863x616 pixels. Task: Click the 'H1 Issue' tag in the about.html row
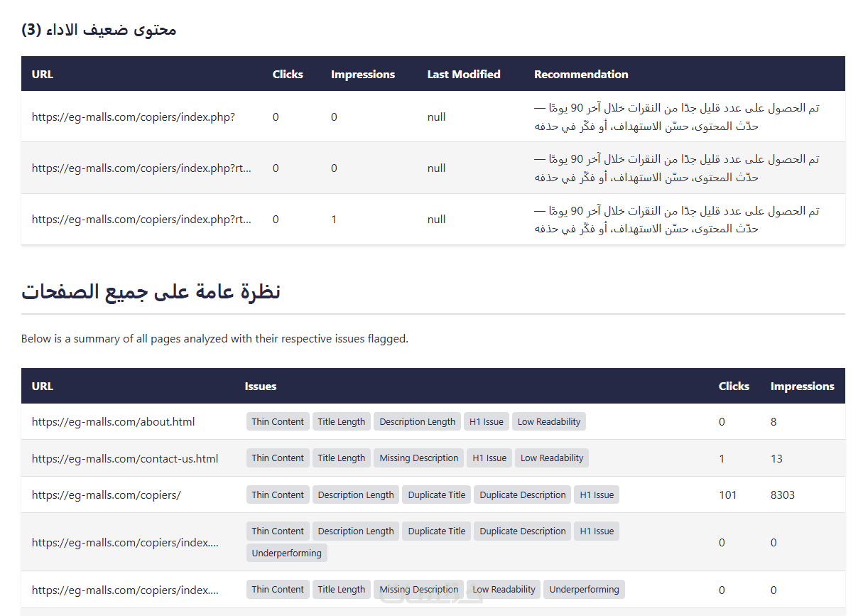pos(487,422)
